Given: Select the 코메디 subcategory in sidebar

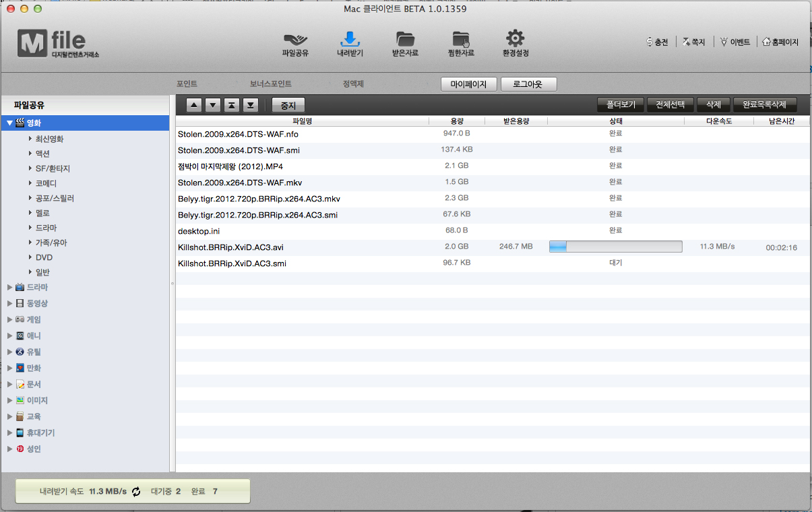Looking at the screenshot, I should (46, 183).
